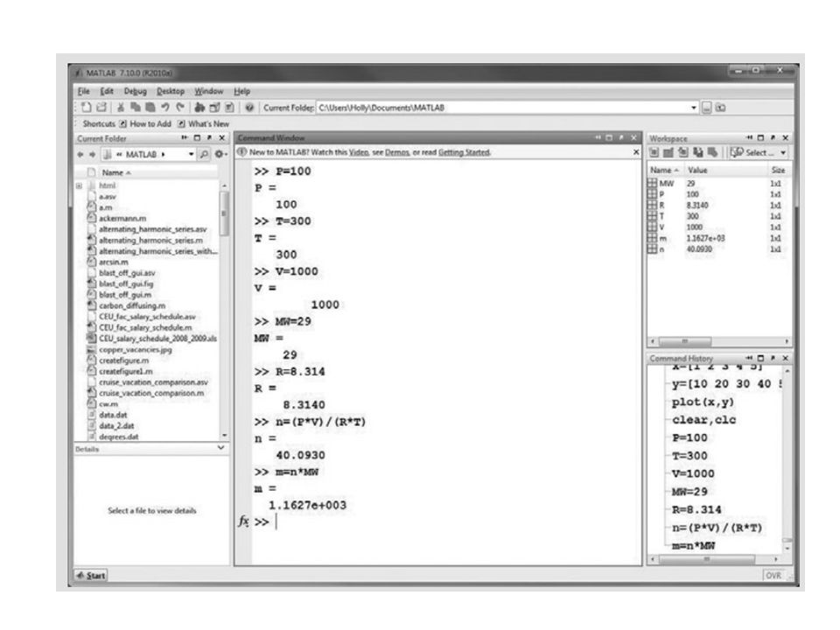Select carbon_diffusing.m in the file list
Viewport: 840px width, 630px height.
(132, 306)
